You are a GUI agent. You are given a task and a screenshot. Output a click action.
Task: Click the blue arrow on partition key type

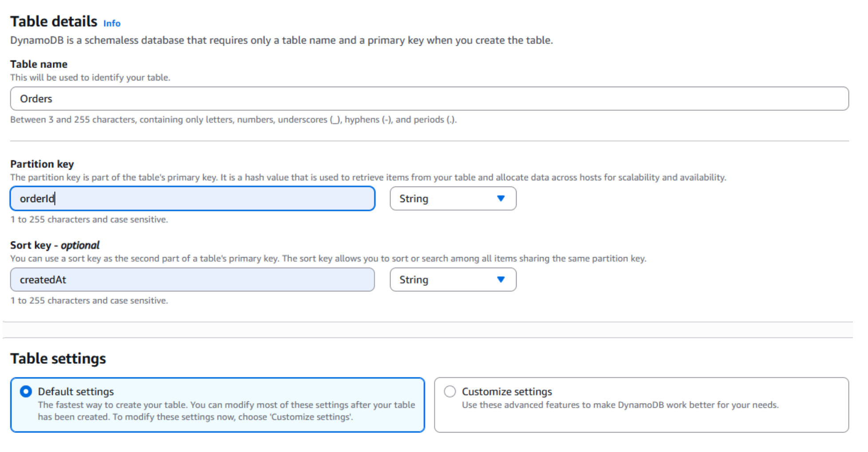(x=501, y=198)
